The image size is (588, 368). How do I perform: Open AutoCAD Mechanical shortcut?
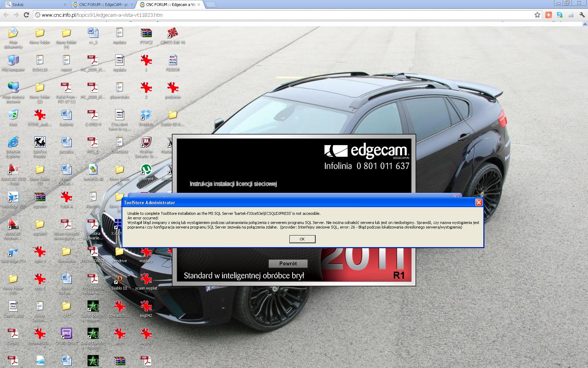(x=13, y=229)
